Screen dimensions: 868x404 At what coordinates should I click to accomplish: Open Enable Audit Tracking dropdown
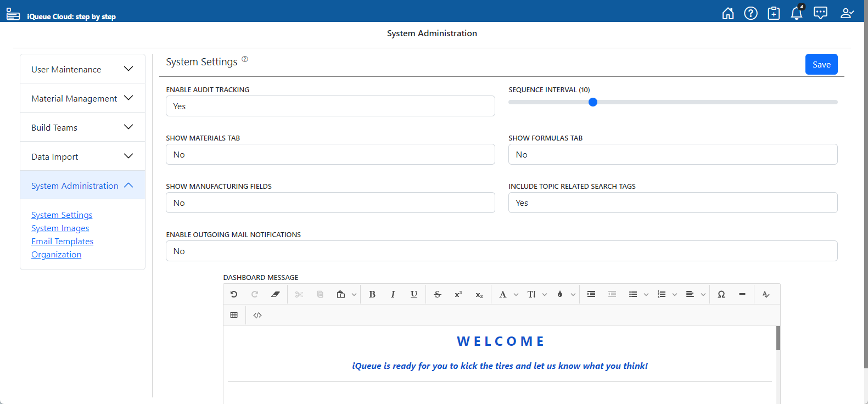[331, 106]
